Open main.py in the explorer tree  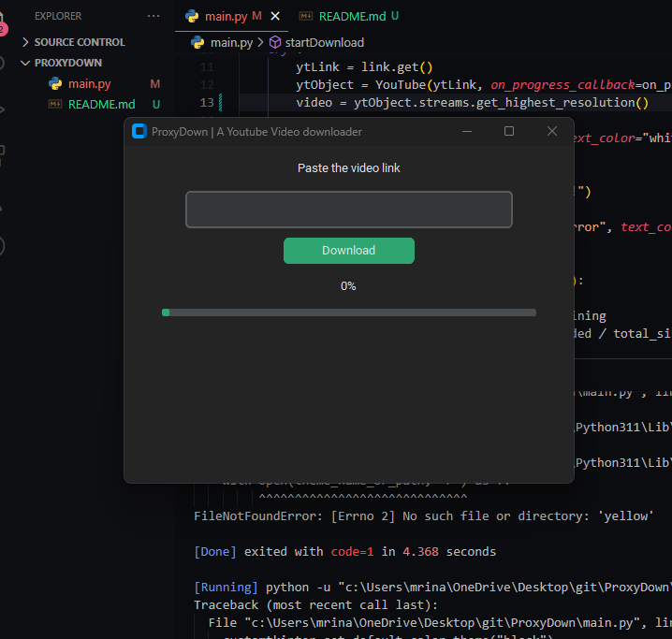pos(89,83)
